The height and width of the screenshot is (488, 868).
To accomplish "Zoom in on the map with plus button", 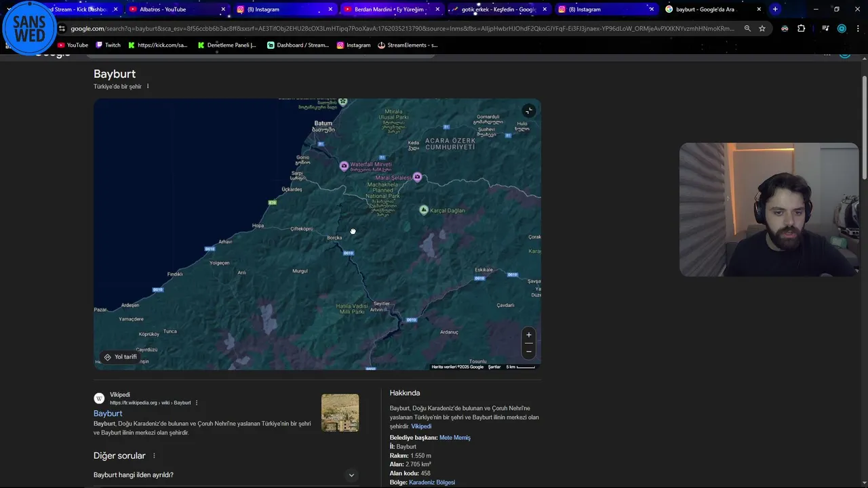I will 529,335.
